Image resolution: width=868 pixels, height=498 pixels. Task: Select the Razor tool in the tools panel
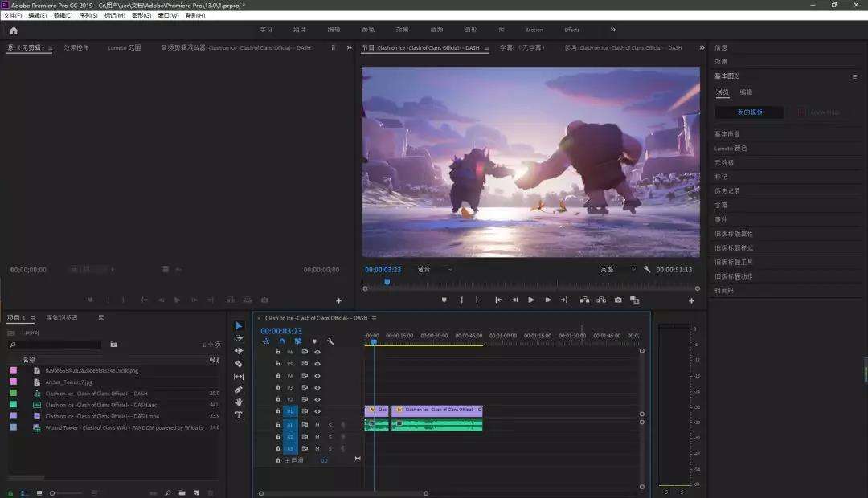[x=239, y=364]
